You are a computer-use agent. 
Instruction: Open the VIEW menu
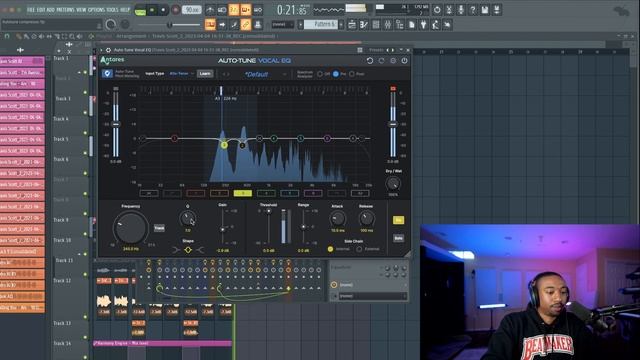(x=81, y=9)
